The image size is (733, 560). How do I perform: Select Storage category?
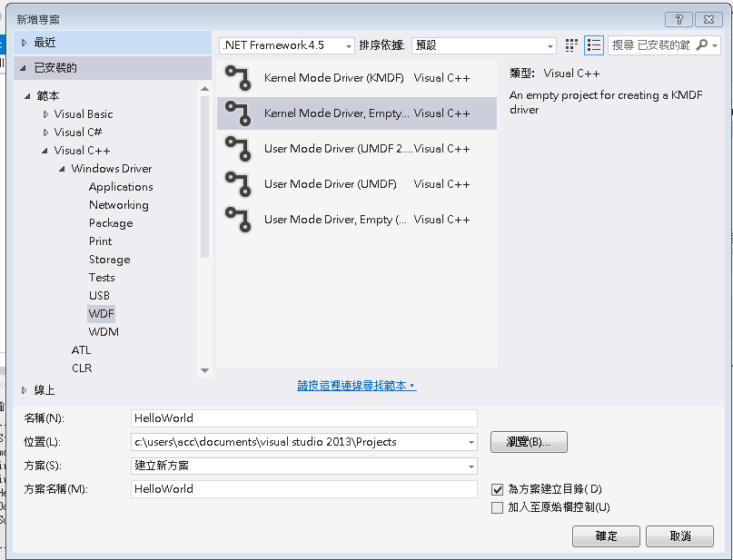(109, 260)
